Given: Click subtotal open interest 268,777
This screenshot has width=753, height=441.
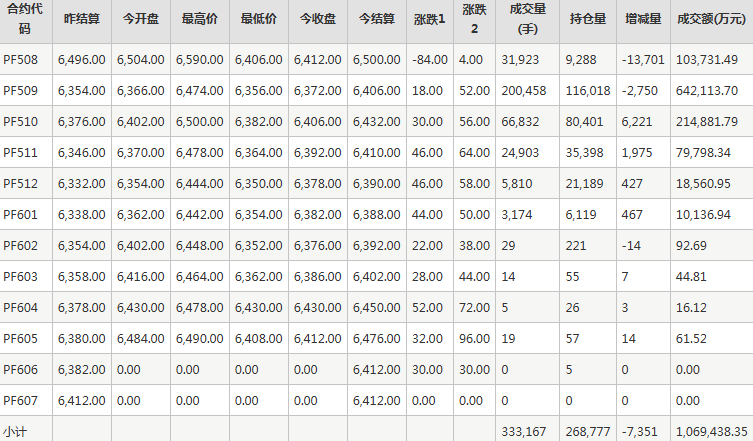Looking at the screenshot, I should pos(588,431).
